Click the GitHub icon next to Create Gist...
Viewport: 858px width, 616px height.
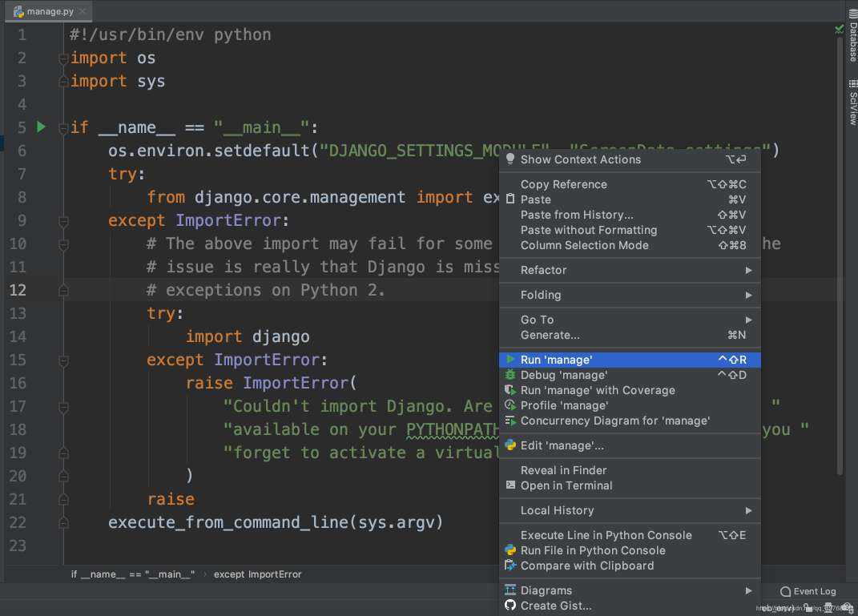510,606
